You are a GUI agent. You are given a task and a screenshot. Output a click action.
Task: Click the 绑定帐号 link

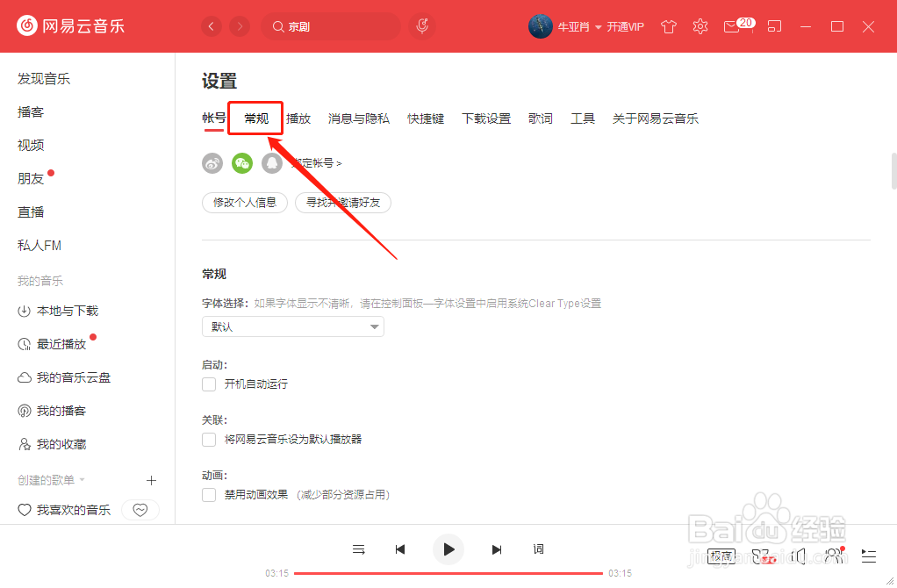tap(316, 163)
